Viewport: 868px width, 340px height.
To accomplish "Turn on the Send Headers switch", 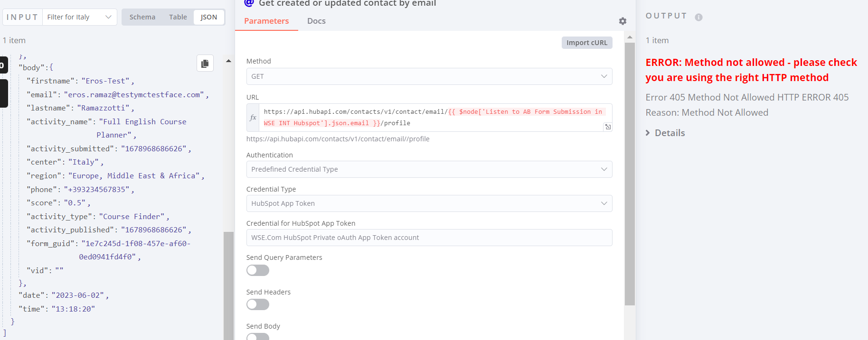I will click(x=258, y=304).
